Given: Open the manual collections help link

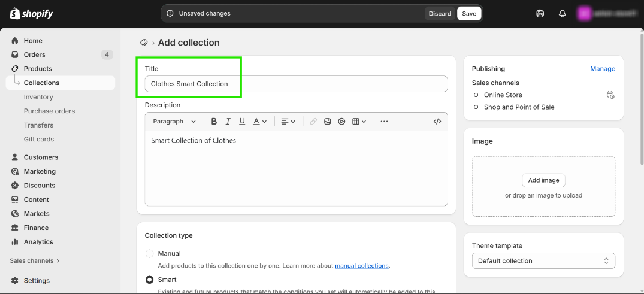Looking at the screenshot, I should coord(362,266).
